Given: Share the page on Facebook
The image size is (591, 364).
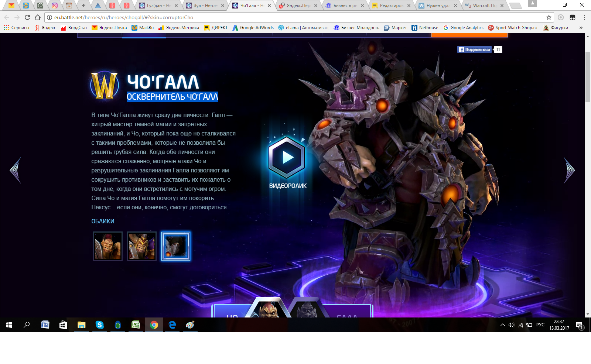Looking at the screenshot, I should click(x=475, y=49).
